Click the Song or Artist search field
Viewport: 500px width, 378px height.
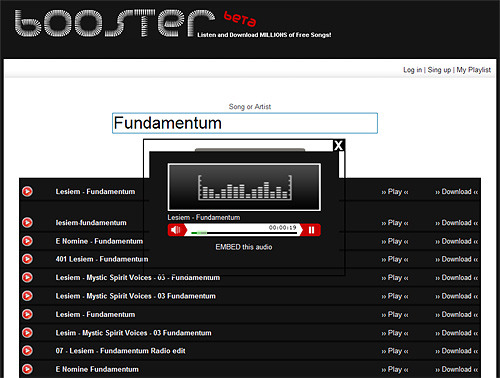[245, 123]
